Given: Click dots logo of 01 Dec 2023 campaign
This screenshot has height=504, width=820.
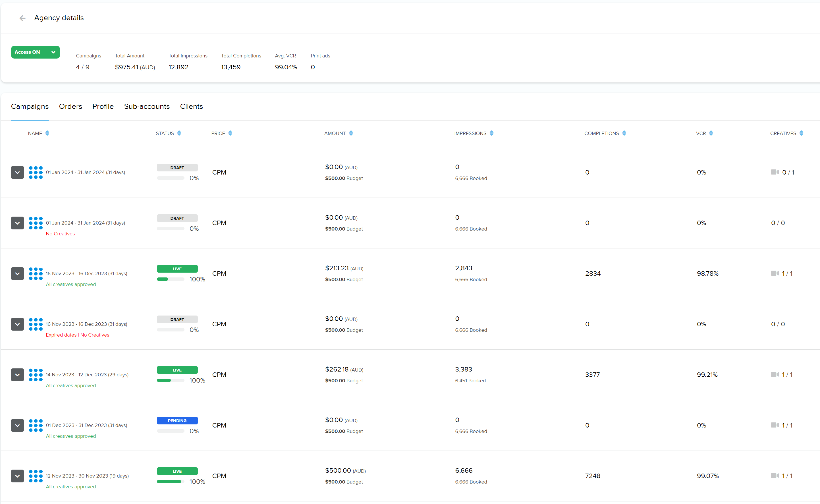Looking at the screenshot, I should [x=36, y=426].
